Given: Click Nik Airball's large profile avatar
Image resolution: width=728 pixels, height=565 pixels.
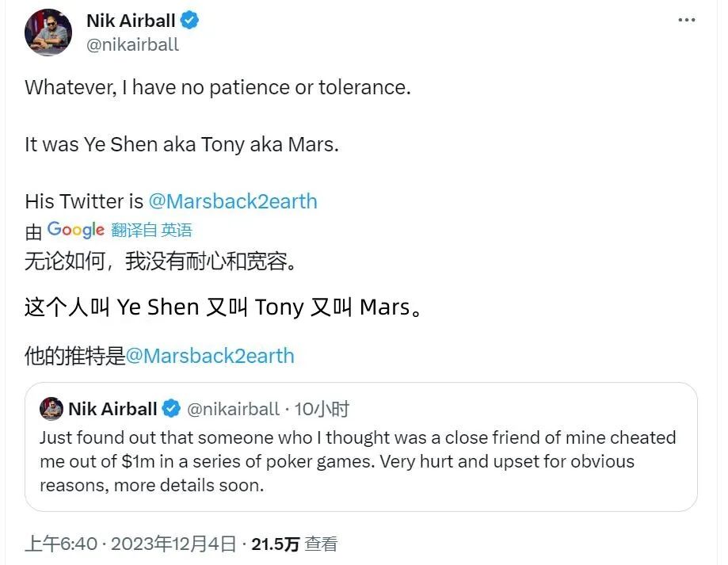Looking at the screenshot, I should [48, 33].
